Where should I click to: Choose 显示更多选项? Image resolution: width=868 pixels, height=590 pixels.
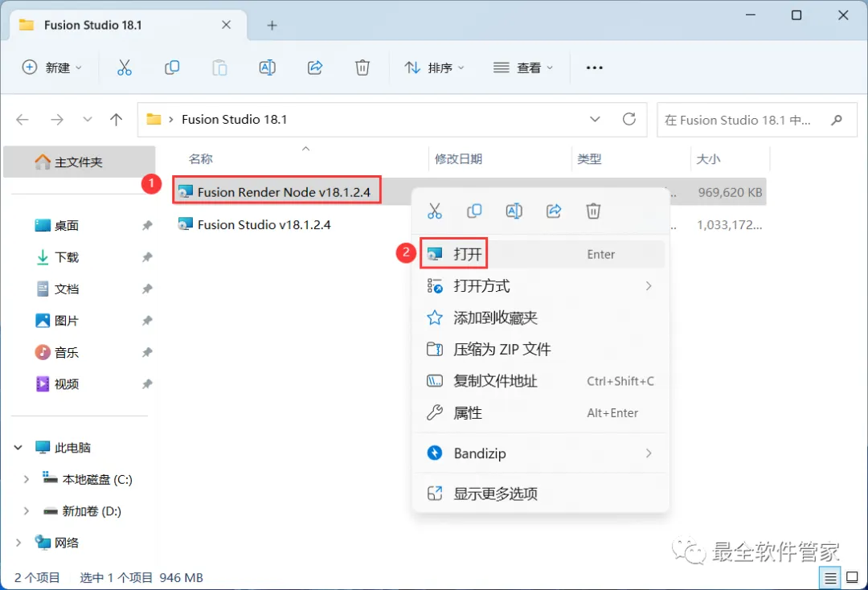pos(541,494)
